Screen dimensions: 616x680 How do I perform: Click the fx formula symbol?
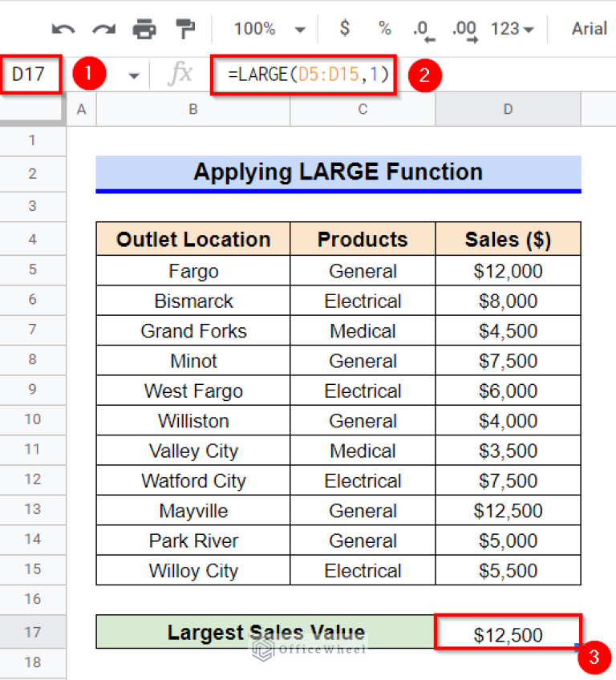click(180, 74)
